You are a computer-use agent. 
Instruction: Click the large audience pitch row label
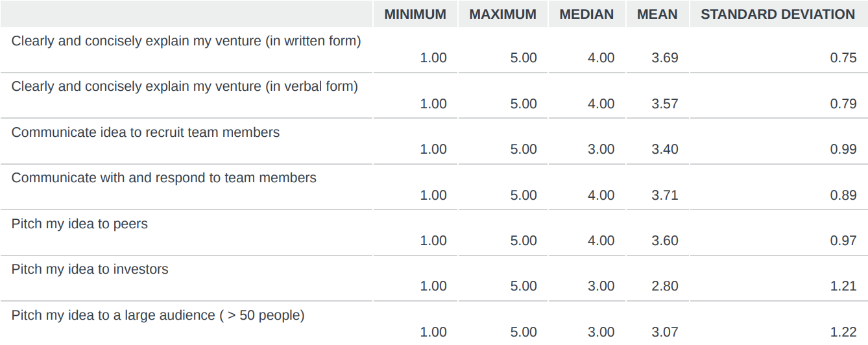158,315
